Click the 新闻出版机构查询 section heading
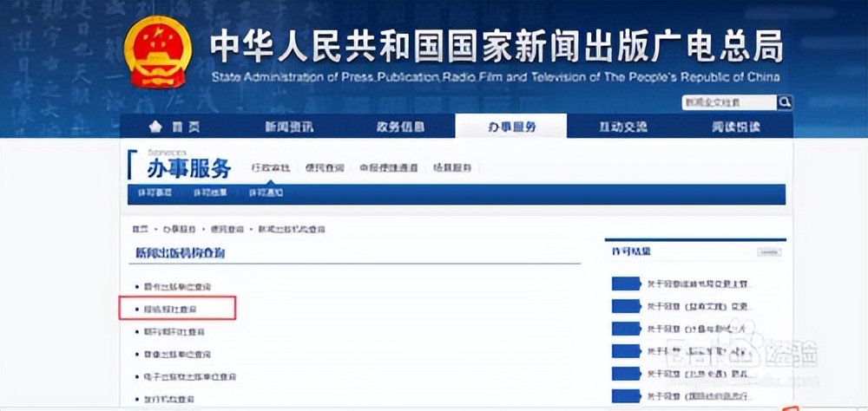The width and height of the screenshot is (868, 411). (x=181, y=253)
